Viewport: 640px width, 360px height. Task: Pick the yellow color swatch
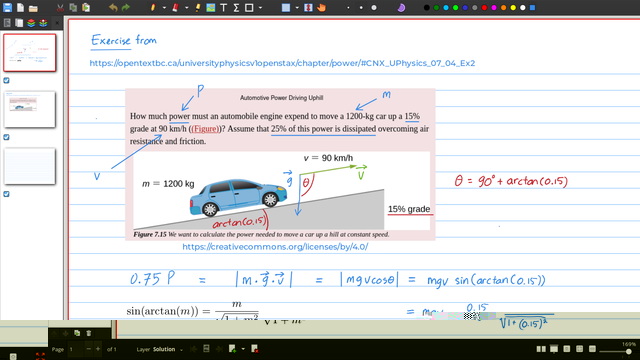pyautogui.click(x=513, y=8)
